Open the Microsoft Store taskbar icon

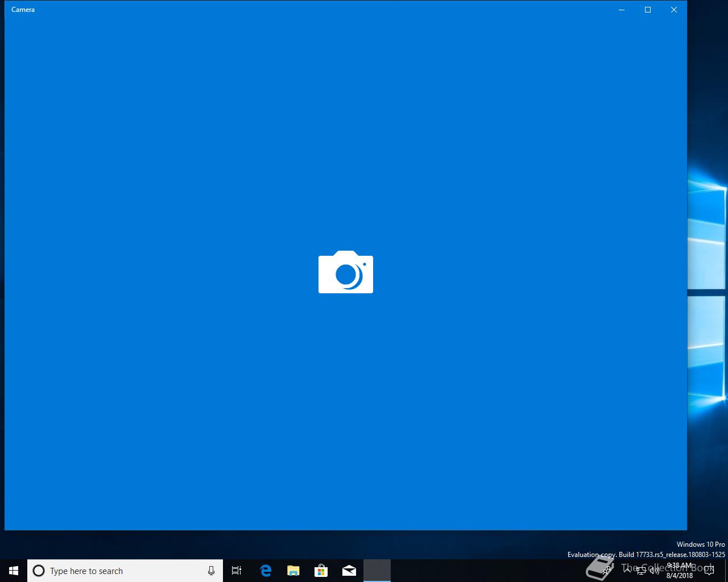[321, 571]
